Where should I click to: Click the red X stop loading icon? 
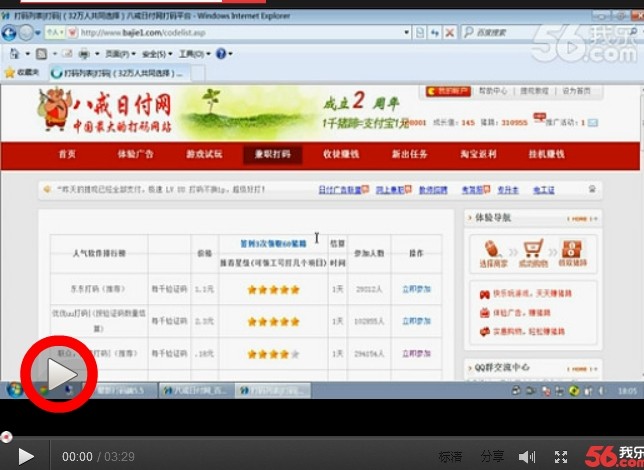[x=450, y=32]
